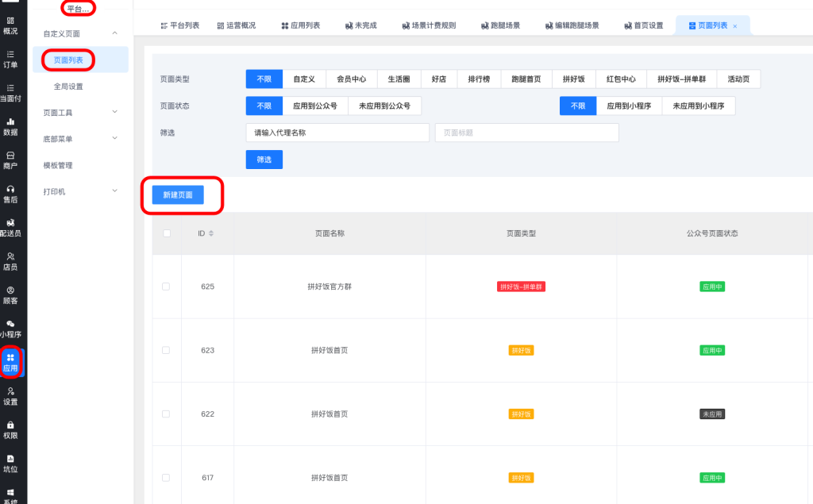Click the 请输入代理名称 input field
This screenshot has height=504, width=813.
[x=337, y=133]
